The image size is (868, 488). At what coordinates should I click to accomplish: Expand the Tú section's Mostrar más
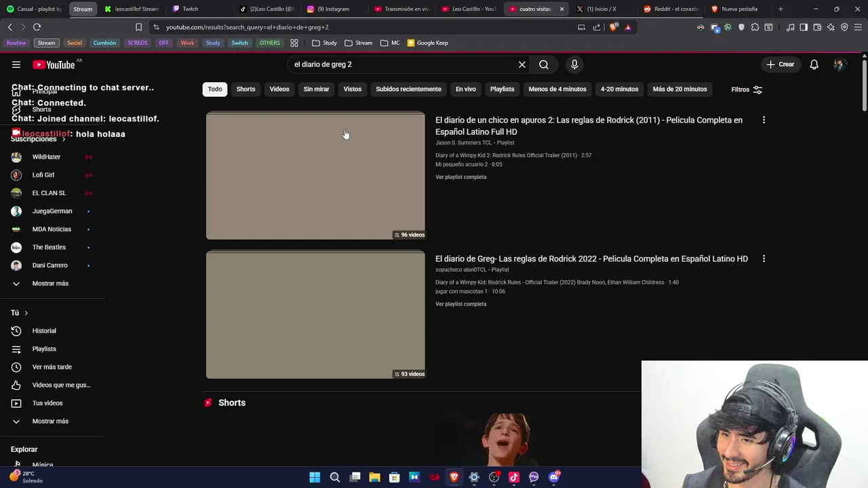[x=52, y=421]
